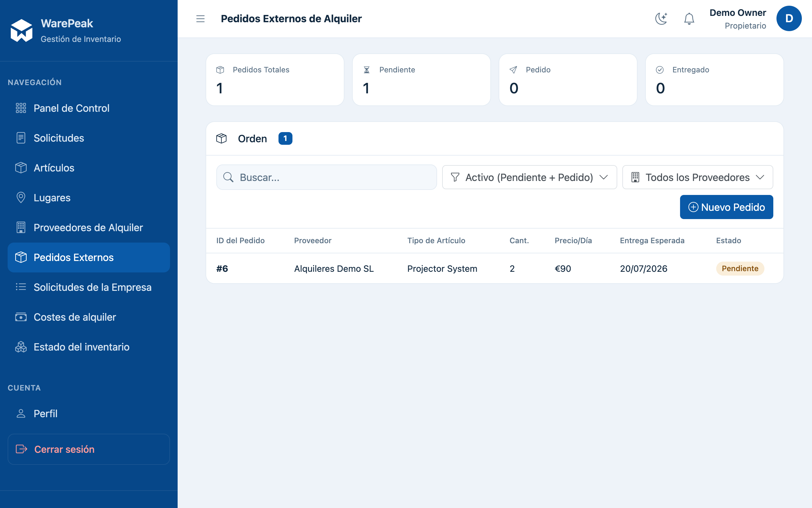Click the Tipo de Artículo column header
The width and height of the screenshot is (812, 508).
pos(436,241)
